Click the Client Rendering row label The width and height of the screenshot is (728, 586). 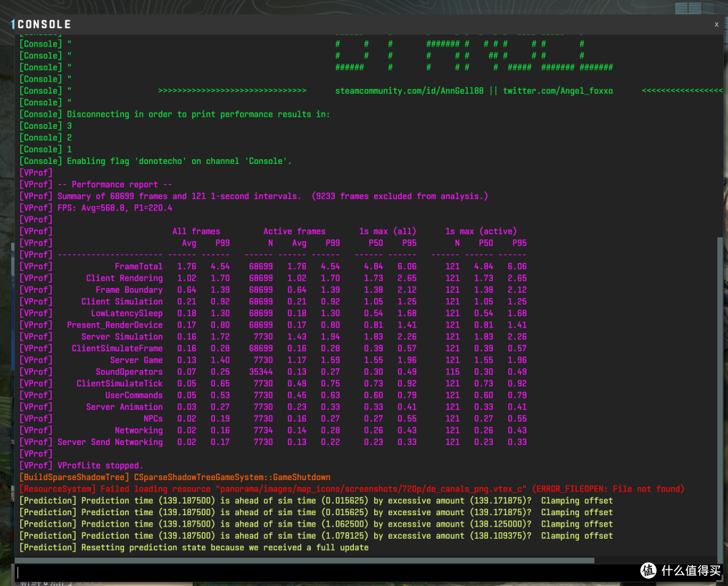tap(124, 278)
